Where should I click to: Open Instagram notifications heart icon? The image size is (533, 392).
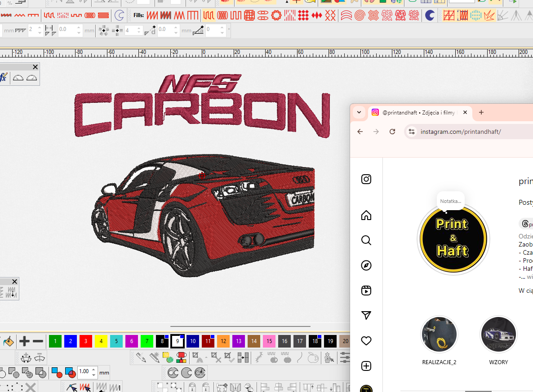click(x=366, y=341)
